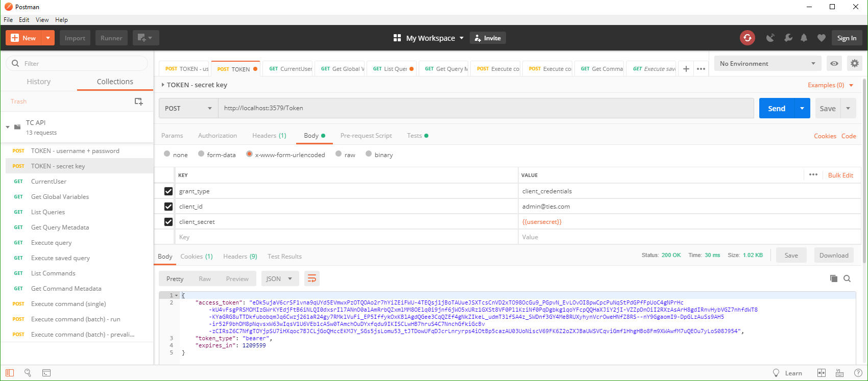Click the environment quick look eye icon
The width and height of the screenshot is (868, 381).
coord(834,64)
